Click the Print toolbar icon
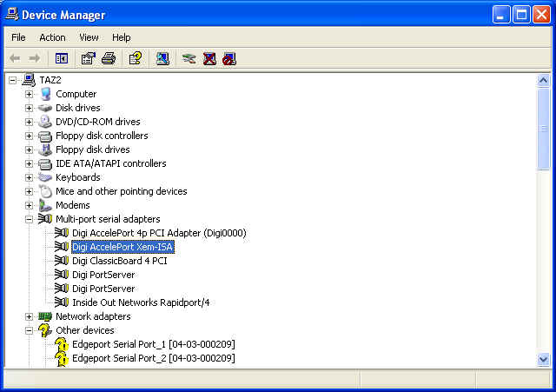Viewport: 556px width, 392px height. pos(108,58)
